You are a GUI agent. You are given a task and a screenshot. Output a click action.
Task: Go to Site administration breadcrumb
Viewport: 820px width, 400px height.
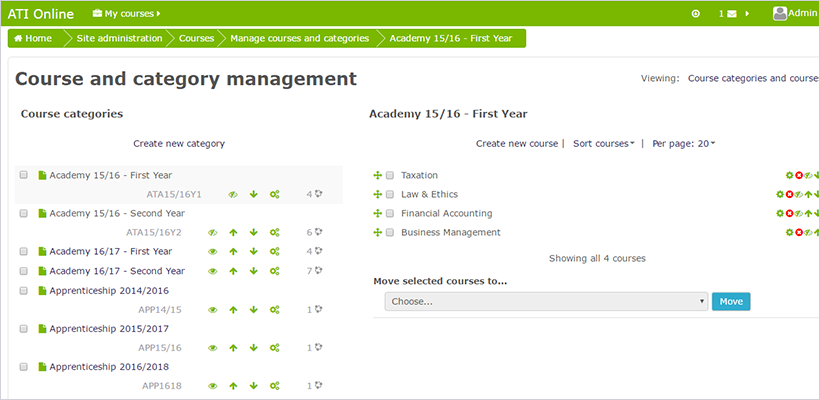pos(121,38)
